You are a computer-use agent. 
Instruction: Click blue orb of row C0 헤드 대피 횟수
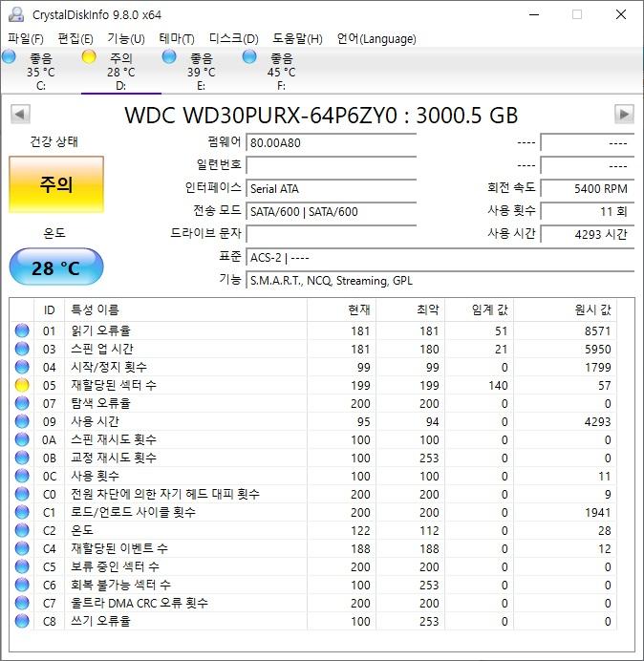22,494
